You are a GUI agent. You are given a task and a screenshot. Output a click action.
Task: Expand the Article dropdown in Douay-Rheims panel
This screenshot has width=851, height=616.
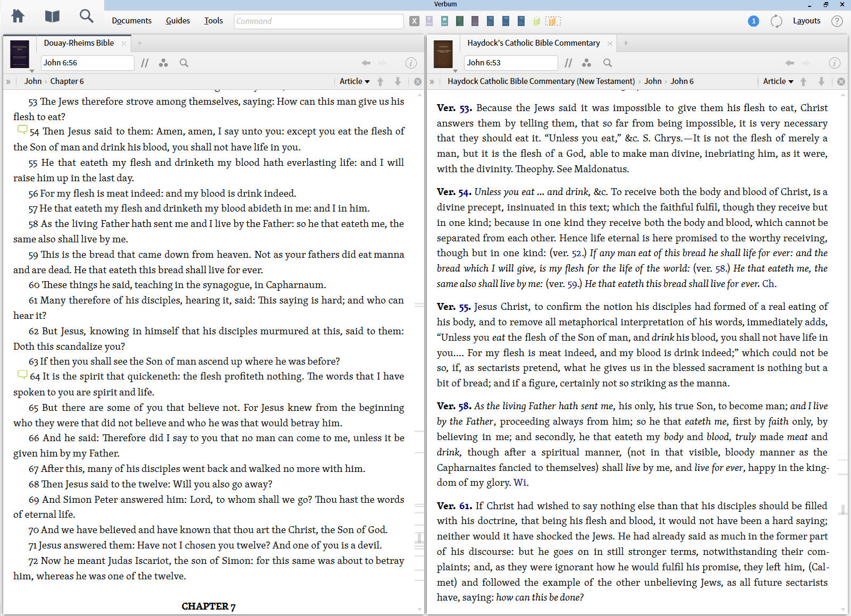pyautogui.click(x=355, y=81)
